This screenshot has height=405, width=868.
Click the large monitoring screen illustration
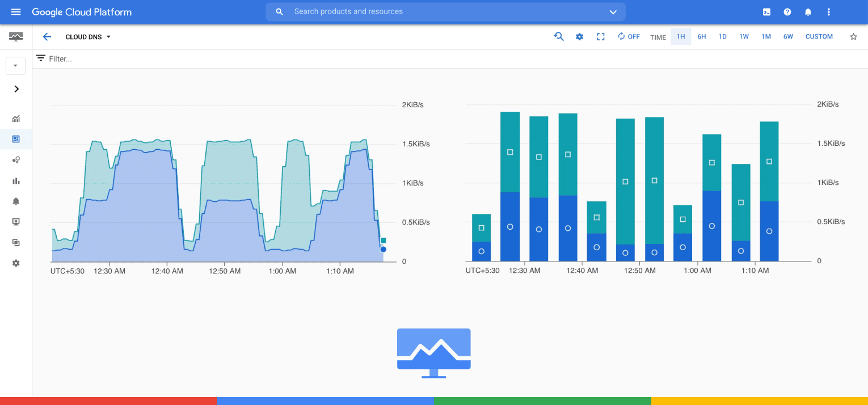click(x=434, y=353)
